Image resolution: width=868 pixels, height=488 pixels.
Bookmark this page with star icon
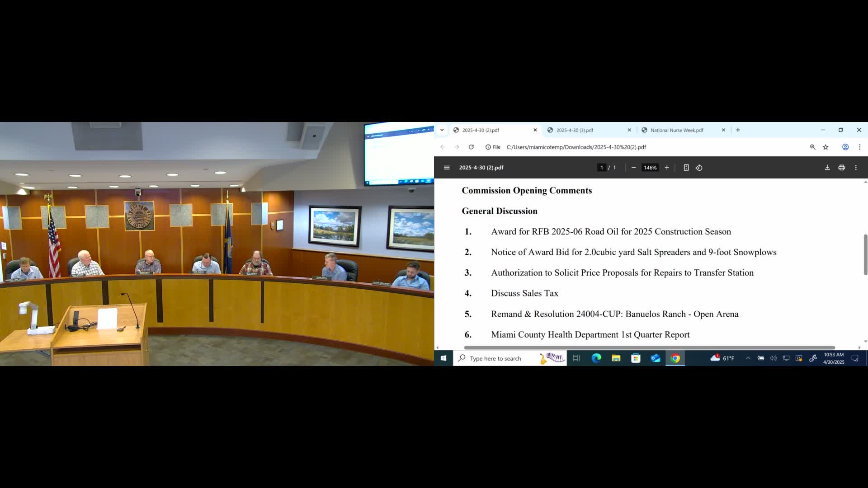click(x=826, y=147)
